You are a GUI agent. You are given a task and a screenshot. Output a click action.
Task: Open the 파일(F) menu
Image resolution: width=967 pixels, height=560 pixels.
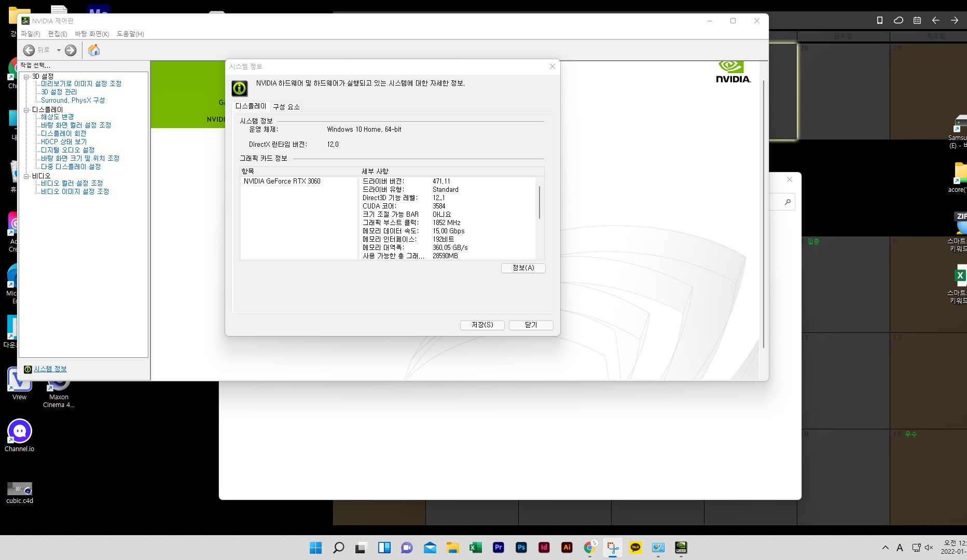pyautogui.click(x=30, y=34)
